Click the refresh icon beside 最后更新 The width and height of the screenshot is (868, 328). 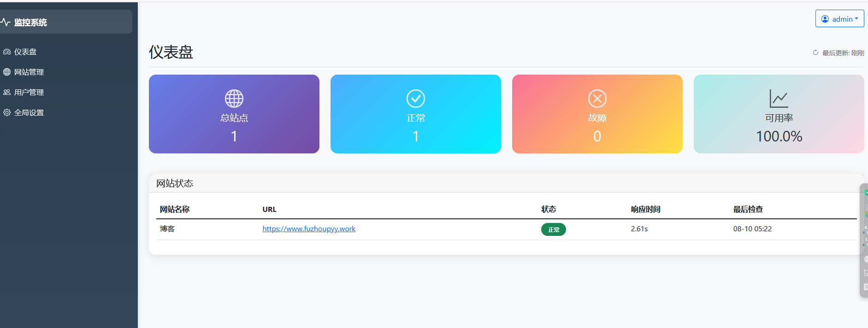click(815, 53)
